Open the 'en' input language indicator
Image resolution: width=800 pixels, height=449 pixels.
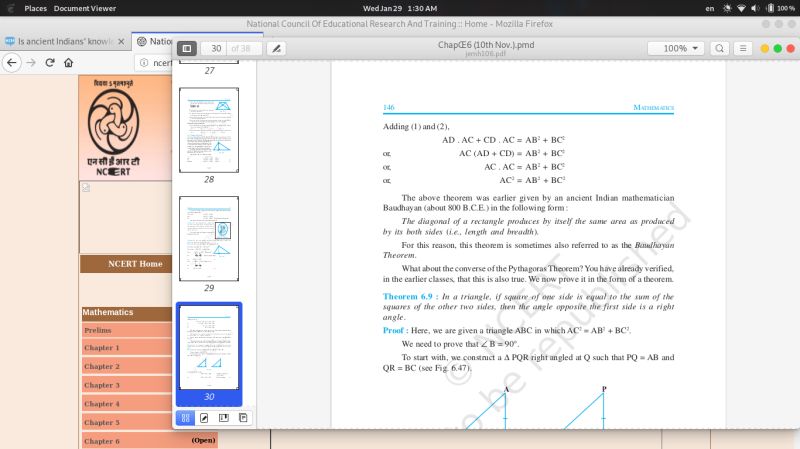(x=710, y=8)
